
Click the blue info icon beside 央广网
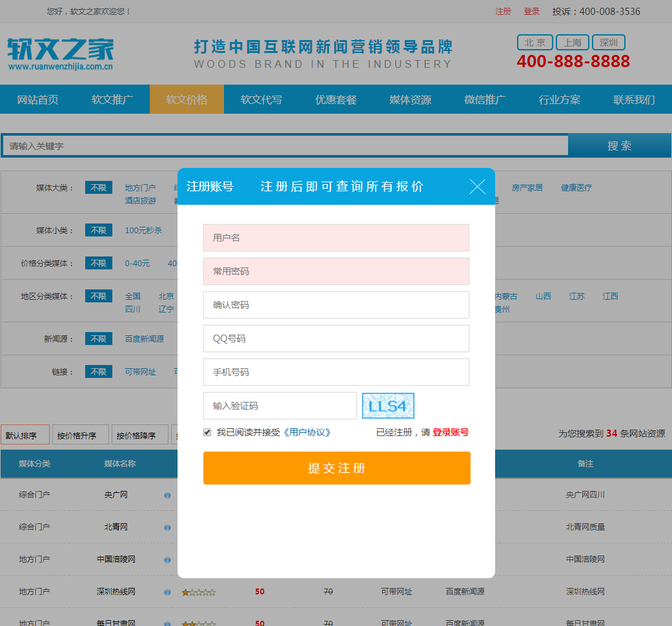167,496
